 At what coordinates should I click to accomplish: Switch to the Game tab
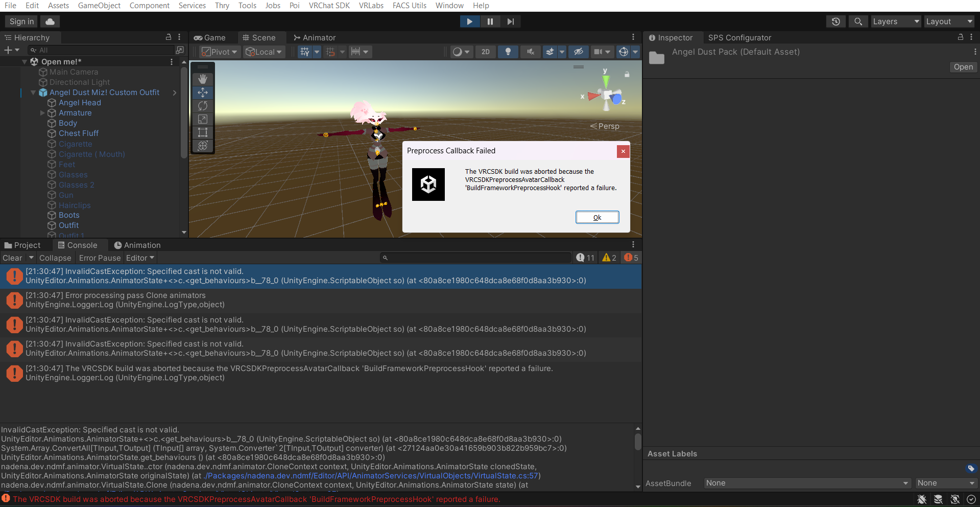(210, 38)
